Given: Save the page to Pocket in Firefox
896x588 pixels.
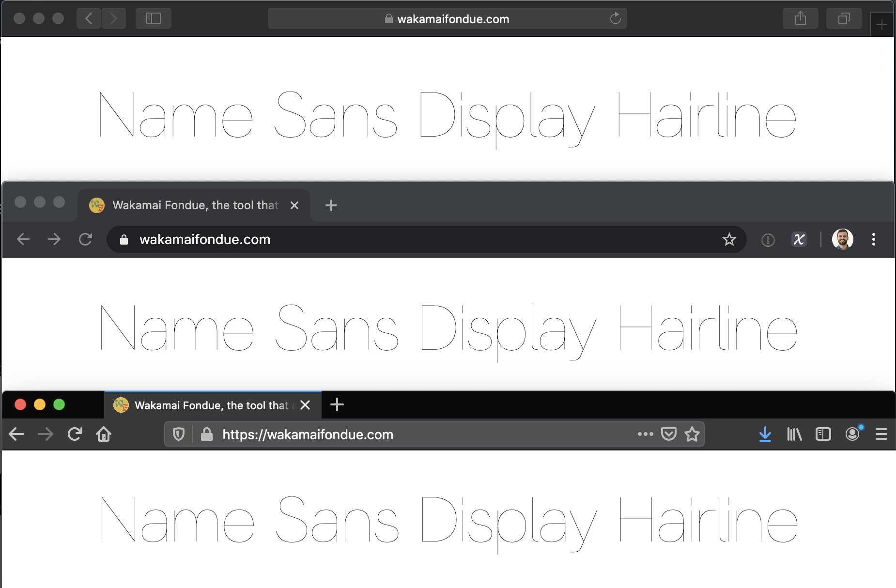Looking at the screenshot, I should (669, 434).
